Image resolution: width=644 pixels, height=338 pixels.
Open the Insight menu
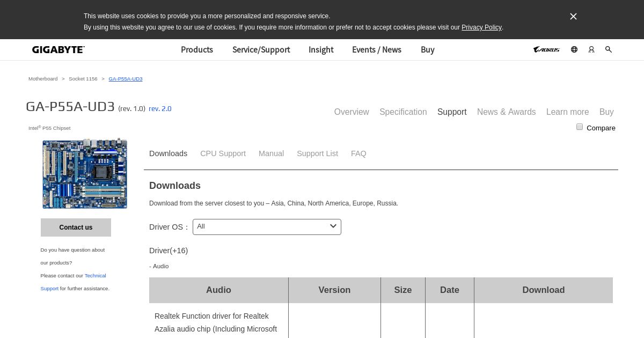click(321, 49)
